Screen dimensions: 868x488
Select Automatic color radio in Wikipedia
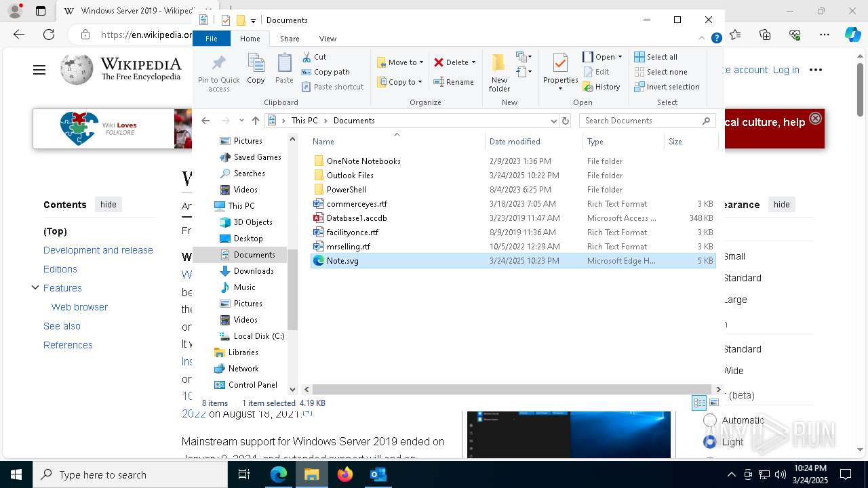[710, 420]
